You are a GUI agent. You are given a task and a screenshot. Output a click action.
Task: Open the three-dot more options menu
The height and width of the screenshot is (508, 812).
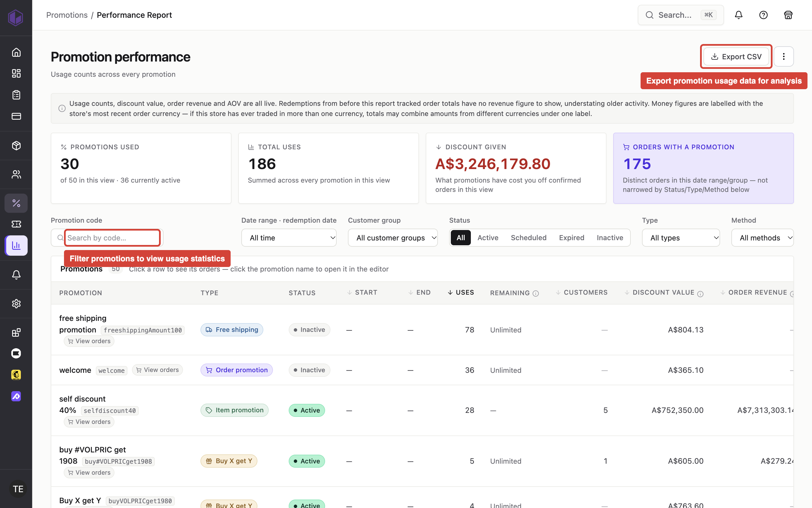pyautogui.click(x=784, y=56)
